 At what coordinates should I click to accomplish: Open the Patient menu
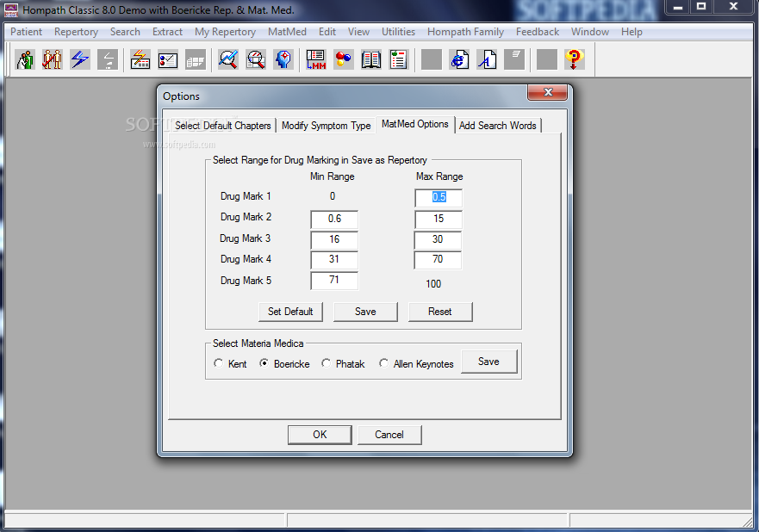26,32
